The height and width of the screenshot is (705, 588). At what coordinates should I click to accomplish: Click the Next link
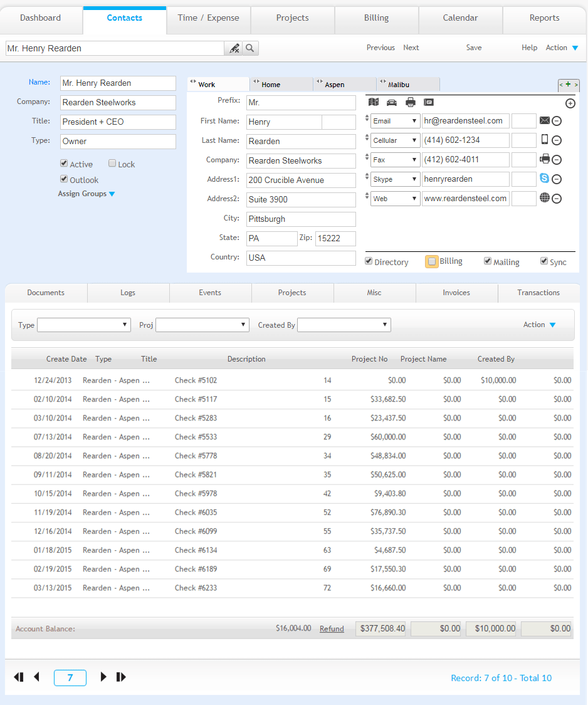click(411, 48)
